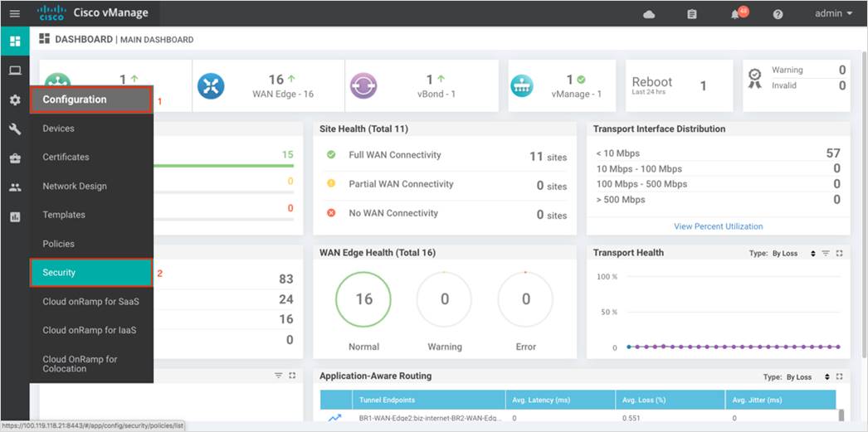The width and height of the screenshot is (868, 432).
Task: Open the help question mark icon
Action: (778, 14)
